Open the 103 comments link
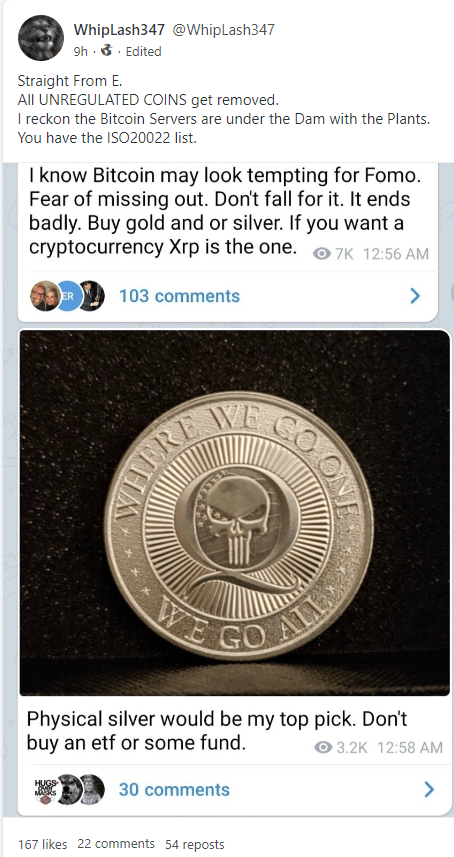This screenshot has height=857, width=454. coord(179,296)
